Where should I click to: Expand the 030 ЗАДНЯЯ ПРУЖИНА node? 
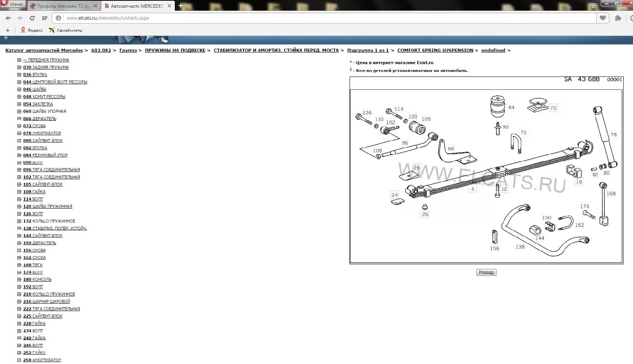tap(19, 67)
